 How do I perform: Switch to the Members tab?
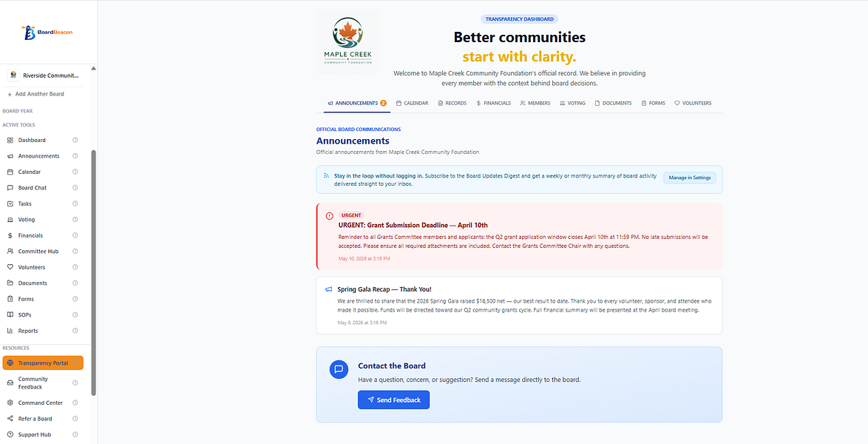coord(535,103)
